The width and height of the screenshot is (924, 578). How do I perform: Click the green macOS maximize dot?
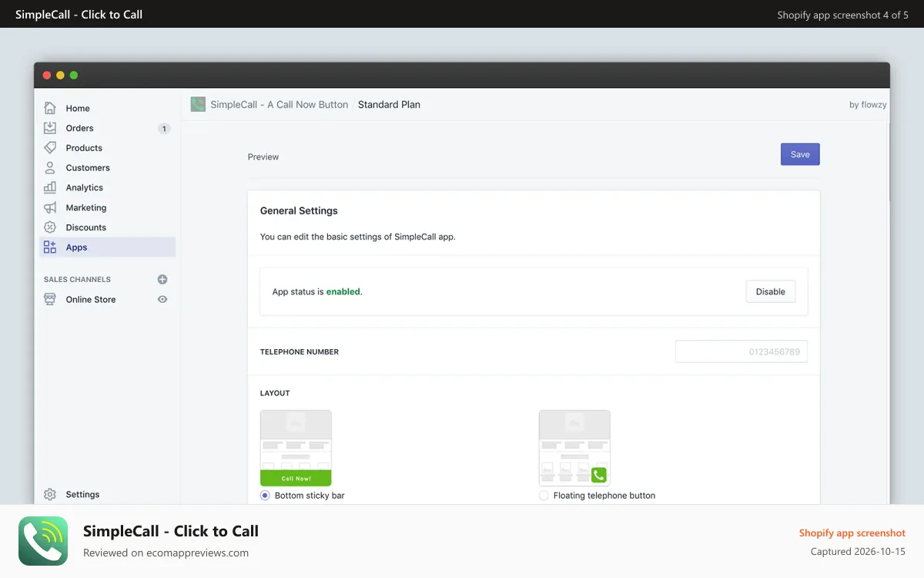(74, 76)
